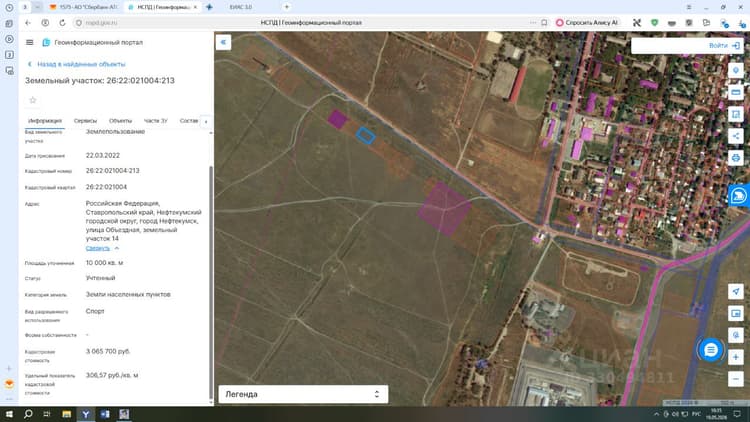
Task: Open the base map picture selector
Action: [x=736, y=313]
